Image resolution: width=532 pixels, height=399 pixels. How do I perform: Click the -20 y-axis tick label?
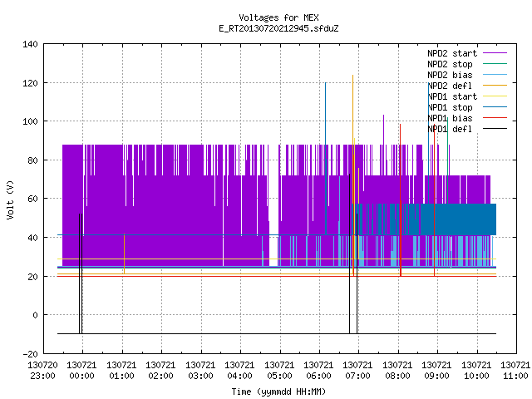tap(30, 354)
